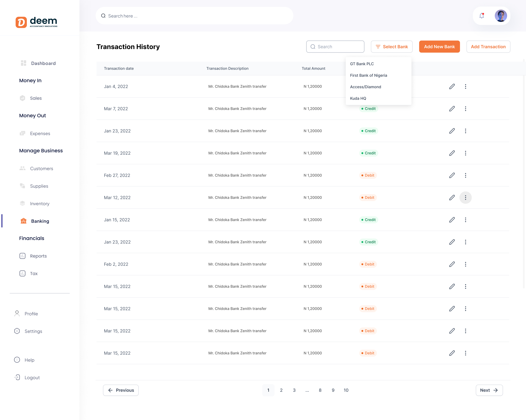This screenshot has height=420, width=526.
Task: Open the Reports menu item
Action: tap(38, 256)
